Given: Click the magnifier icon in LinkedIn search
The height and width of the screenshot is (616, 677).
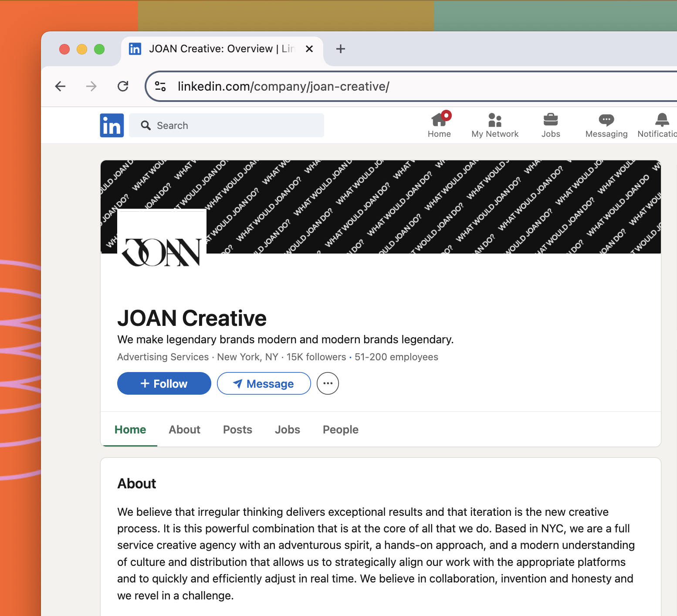Looking at the screenshot, I should click(x=146, y=125).
